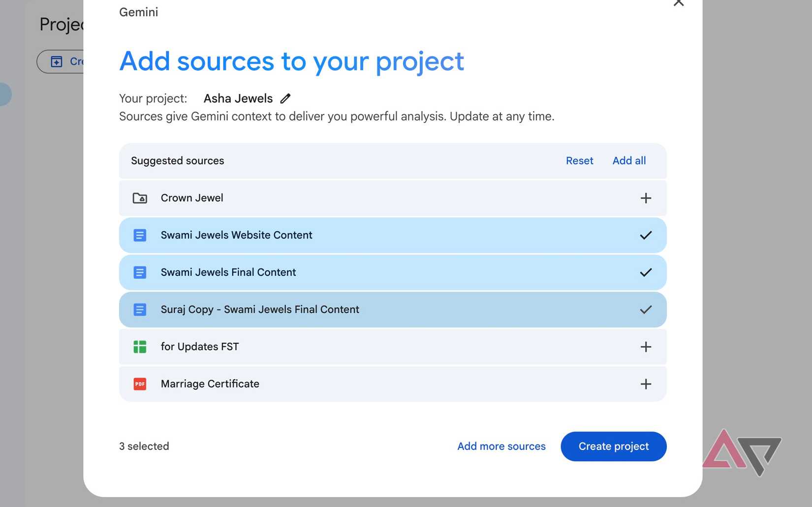812x507 pixels.
Task: Click the Asha Jewels project name
Action: 238,98
